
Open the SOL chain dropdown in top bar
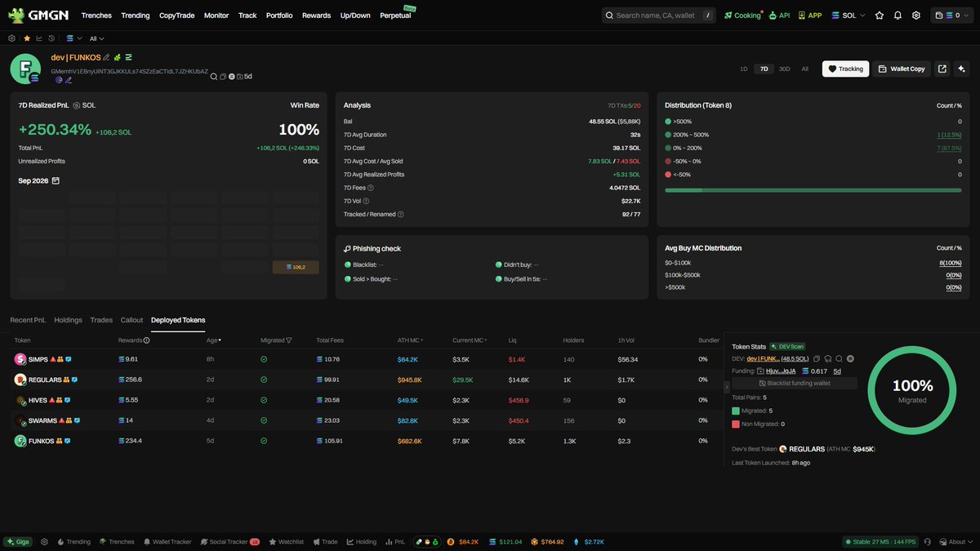click(x=848, y=16)
